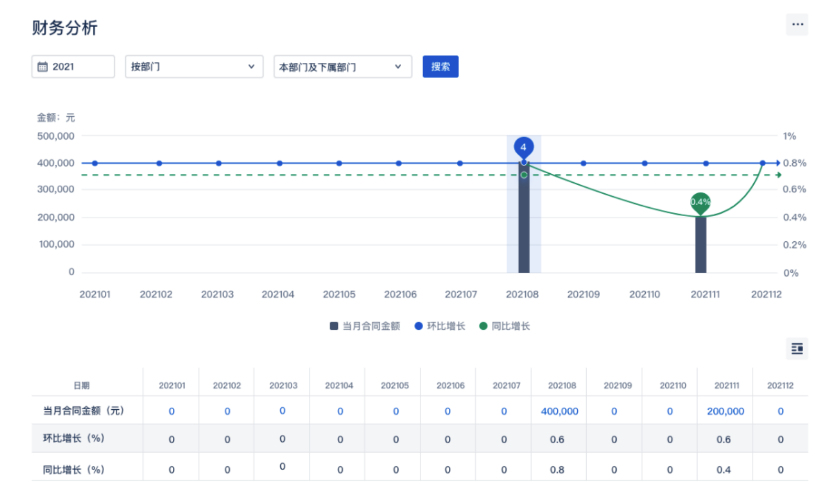This screenshot has width=838, height=504.
Task: Click the 202108 column header in table
Action: pyautogui.click(x=562, y=386)
